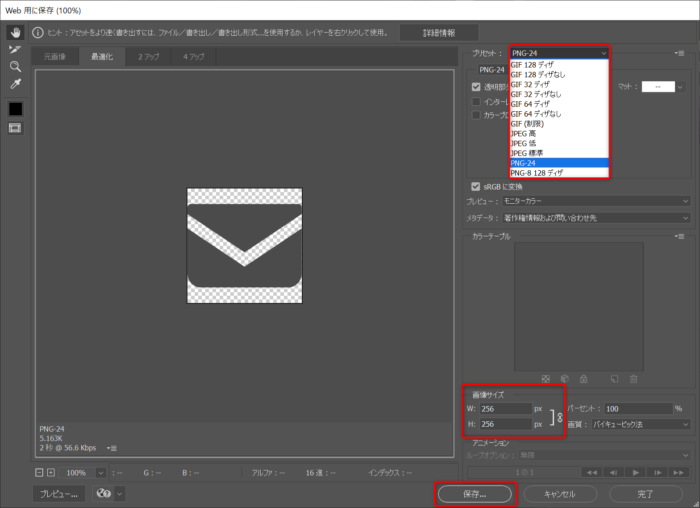Open the プレビュー モニターカラー dropdown
700x508 pixels.
[598, 201]
